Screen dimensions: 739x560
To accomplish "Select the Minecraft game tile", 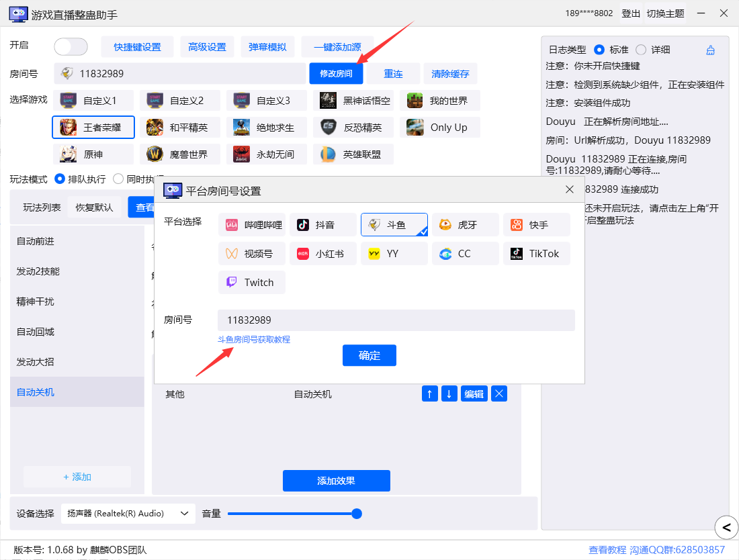I will tap(440, 101).
